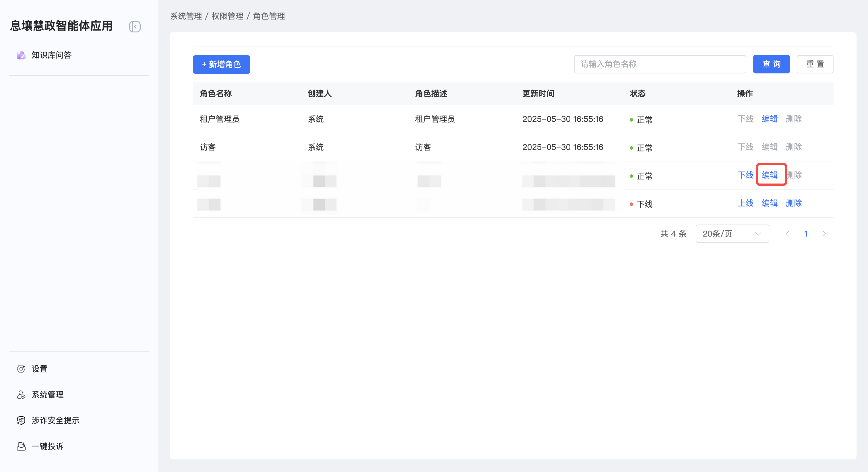Viewport: 868px width, 472px height.
Task: Click the 查询 search button
Action: point(771,64)
